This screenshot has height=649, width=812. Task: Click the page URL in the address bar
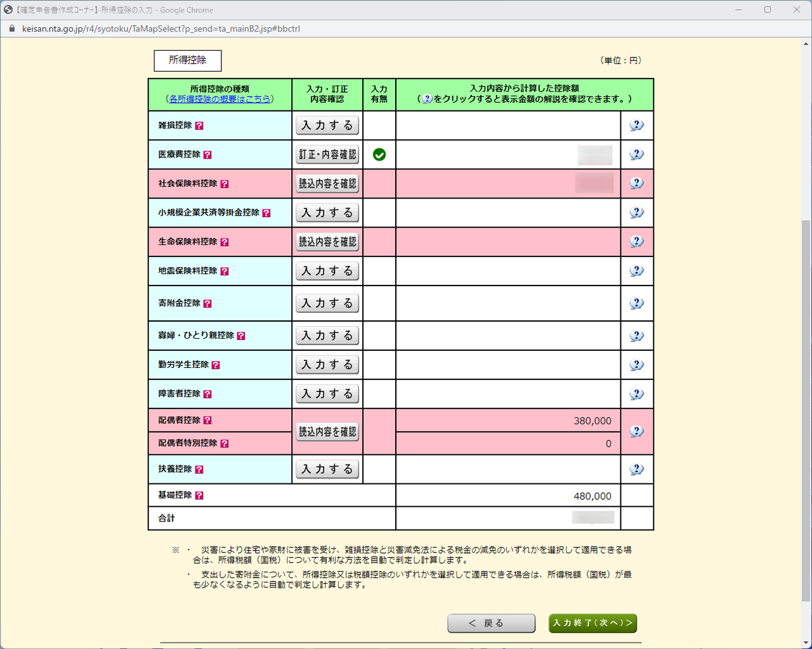tap(161, 29)
